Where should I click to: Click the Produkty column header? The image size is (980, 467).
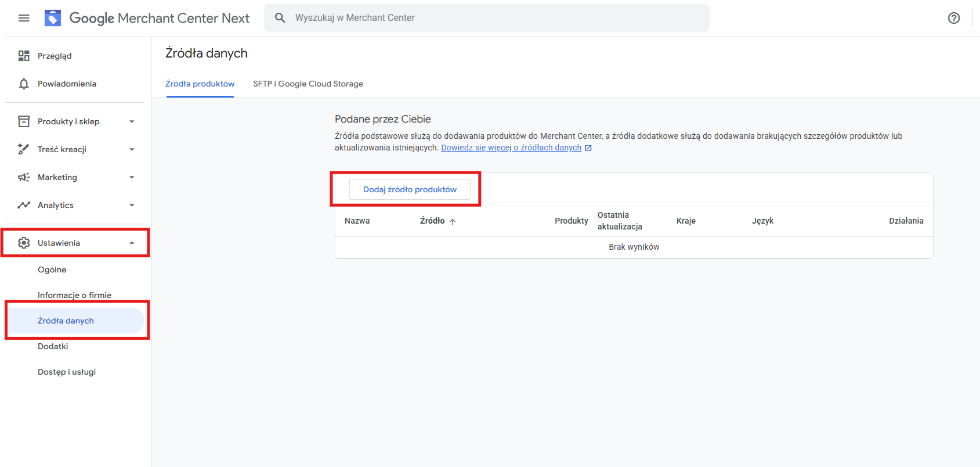click(572, 221)
